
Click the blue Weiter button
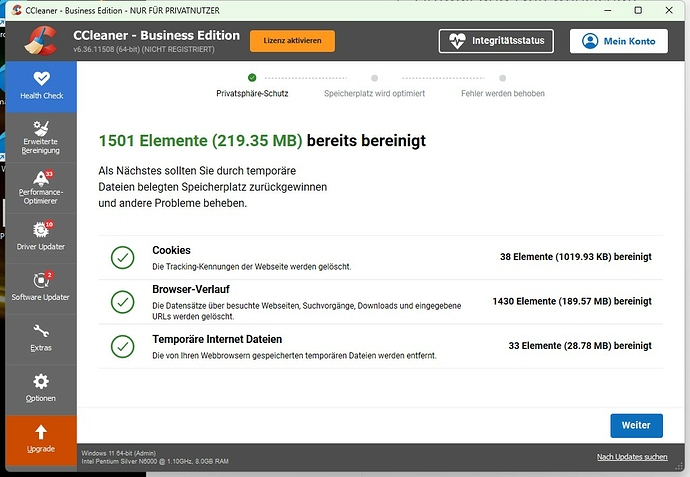coord(636,426)
